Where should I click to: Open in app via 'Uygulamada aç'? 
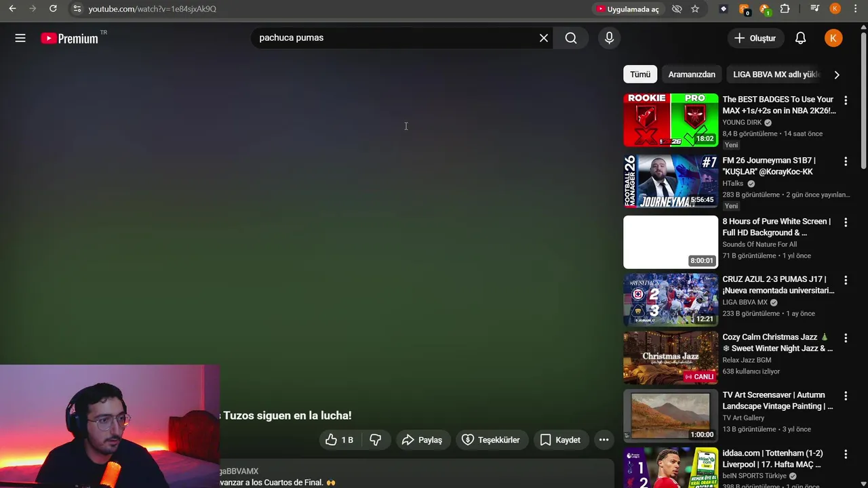tap(627, 9)
